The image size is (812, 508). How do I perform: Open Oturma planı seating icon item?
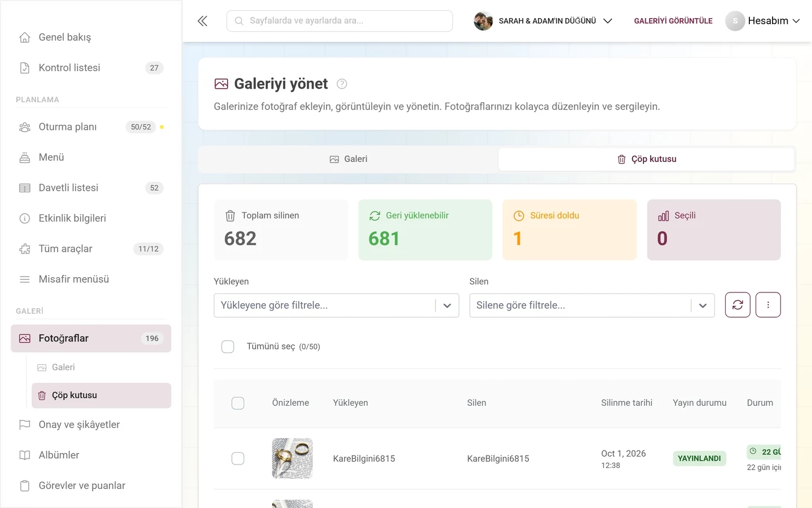90,127
